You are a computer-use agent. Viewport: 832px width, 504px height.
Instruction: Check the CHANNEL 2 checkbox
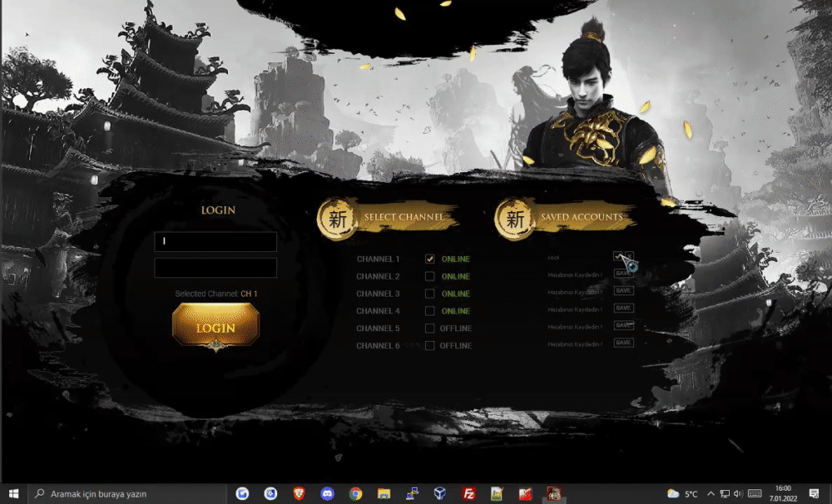tap(430, 276)
